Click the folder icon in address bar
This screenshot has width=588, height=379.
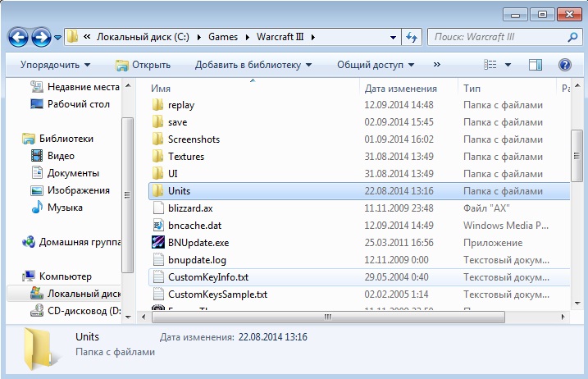[x=72, y=37]
